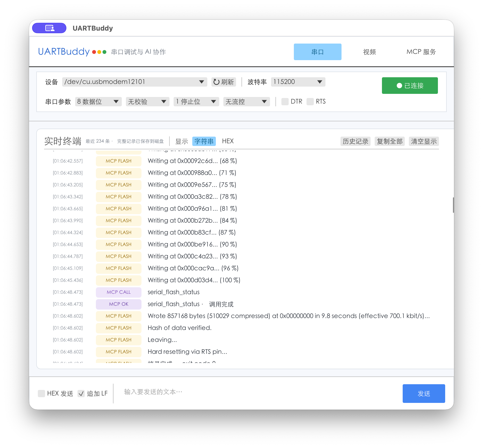Image resolution: width=483 pixels, height=448 pixels.
Task: Focus the 输入要发送的文本 input field
Action: (x=259, y=392)
